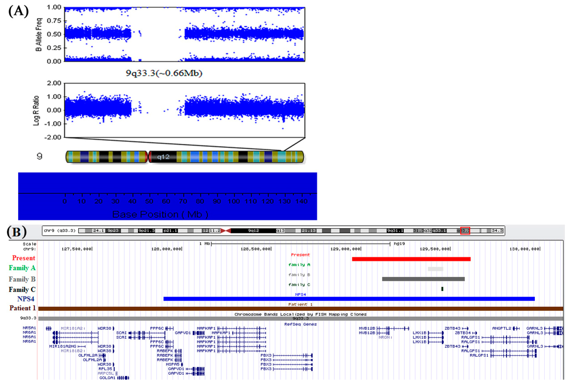Click the 1 Mb scale bar

pos(300,244)
